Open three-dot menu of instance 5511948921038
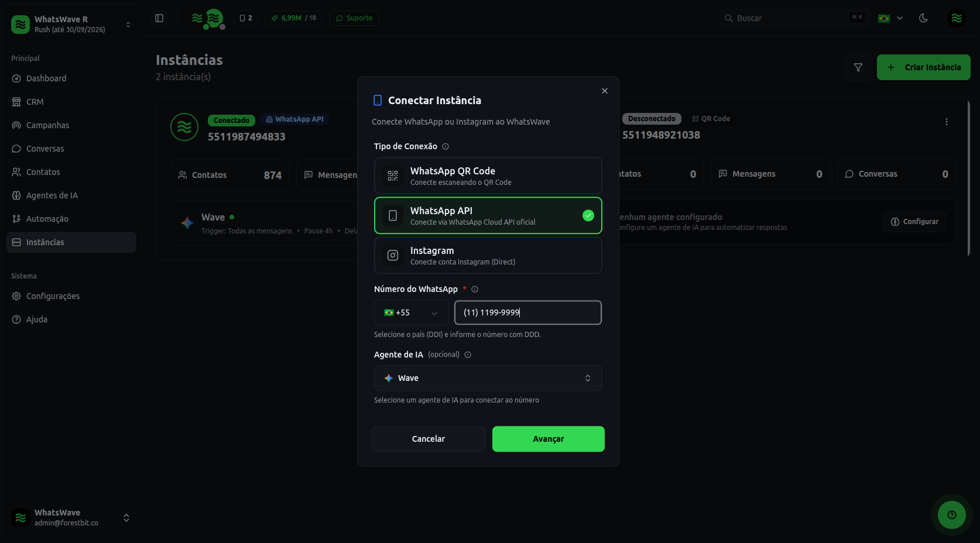980x543 pixels. pyautogui.click(x=946, y=122)
